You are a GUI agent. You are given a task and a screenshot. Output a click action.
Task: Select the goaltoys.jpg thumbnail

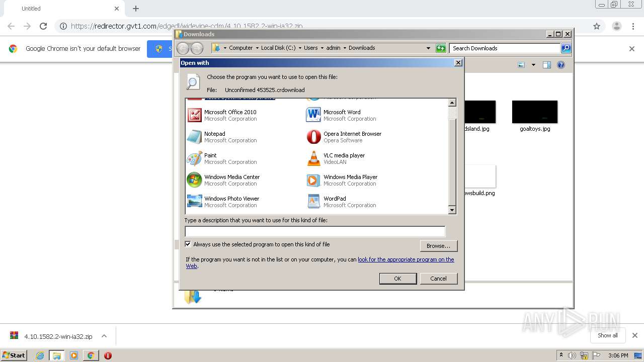(x=535, y=112)
